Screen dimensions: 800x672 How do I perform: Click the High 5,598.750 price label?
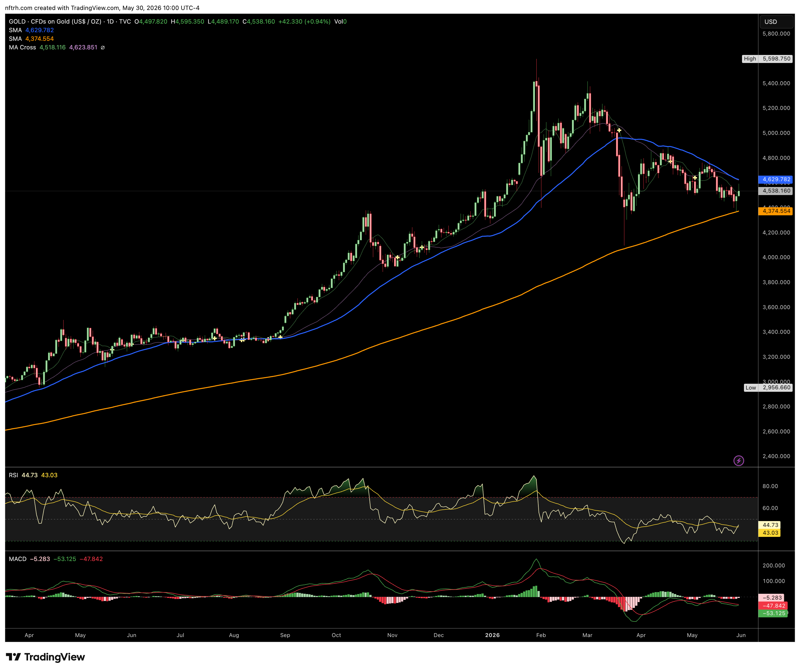coord(767,59)
